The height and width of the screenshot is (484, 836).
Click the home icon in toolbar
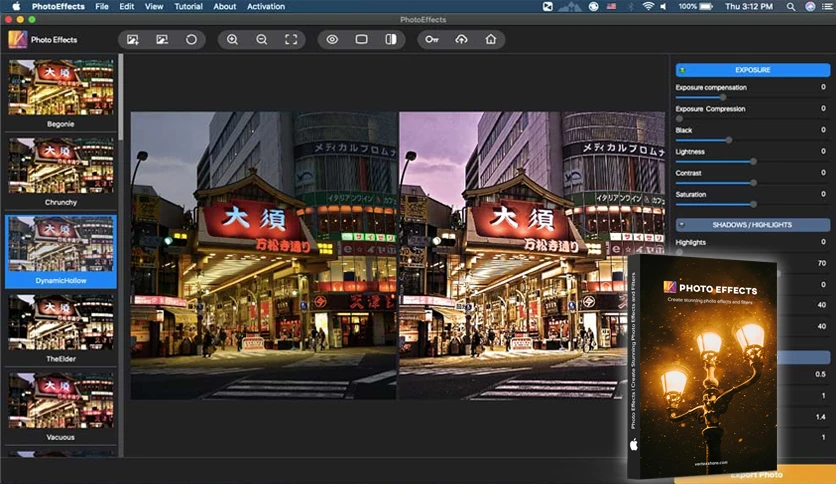491,39
